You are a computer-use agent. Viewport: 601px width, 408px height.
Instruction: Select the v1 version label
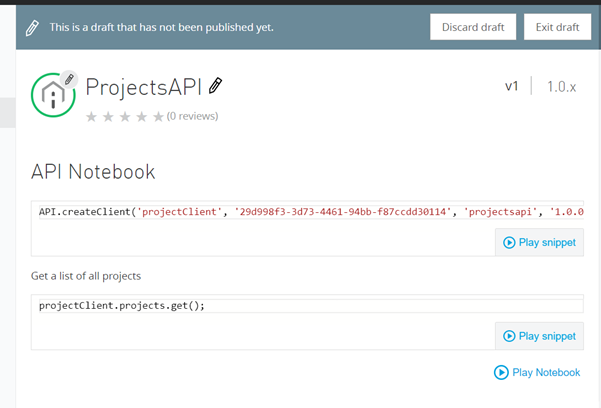pos(511,87)
